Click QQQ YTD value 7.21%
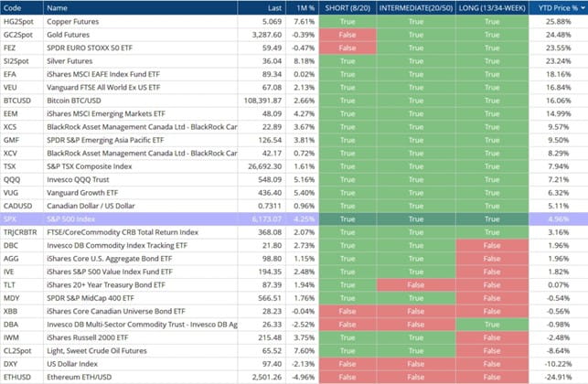Viewport: 588px width, 384px height. click(x=559, y=179)
